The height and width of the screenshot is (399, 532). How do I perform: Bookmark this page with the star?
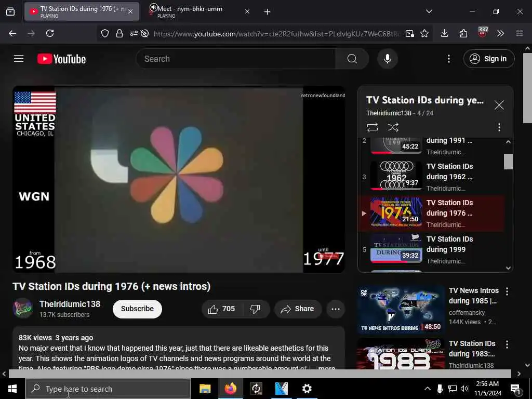[424, 33]
